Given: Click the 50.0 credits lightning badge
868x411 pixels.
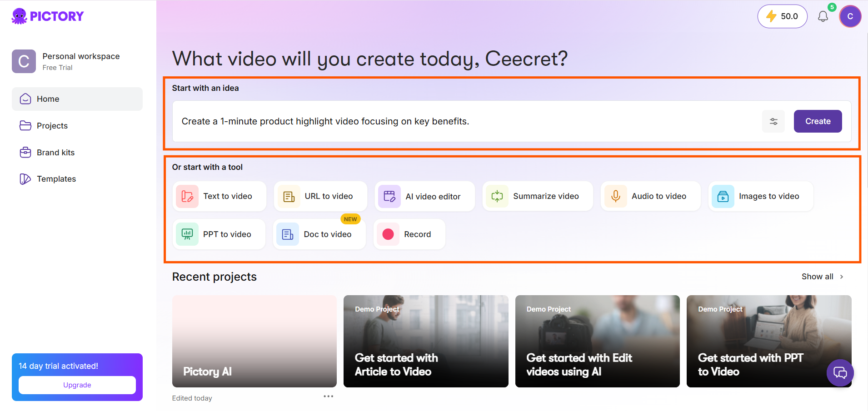Looking at the screenshot, I should click(x=782, y=16).
